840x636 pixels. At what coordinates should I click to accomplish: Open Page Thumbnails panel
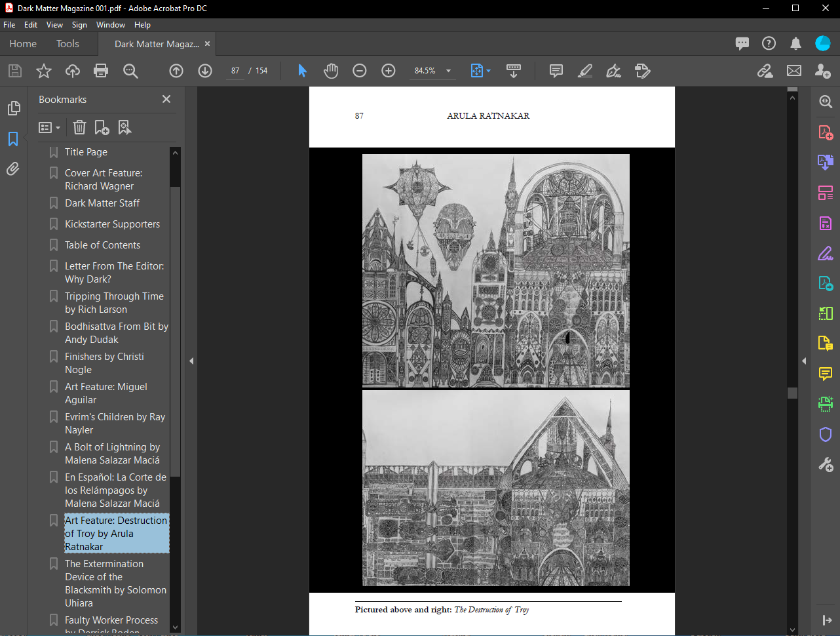[14, 108]
